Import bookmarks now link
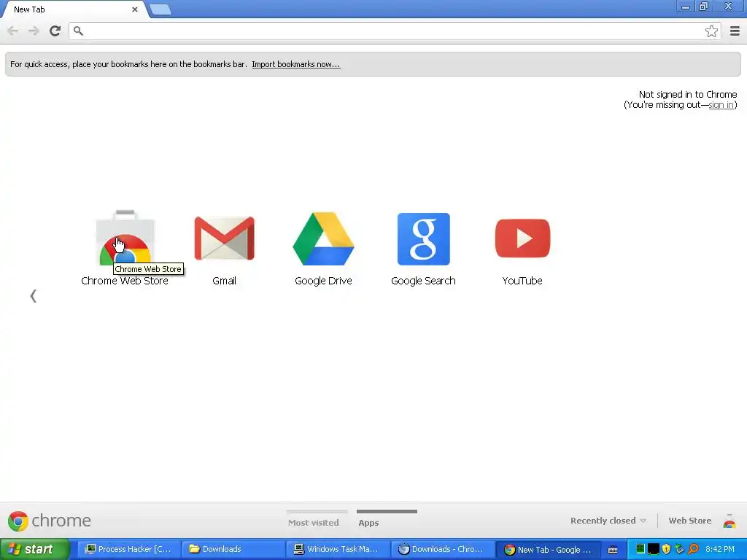747x560 pixels. coord(296,64)
